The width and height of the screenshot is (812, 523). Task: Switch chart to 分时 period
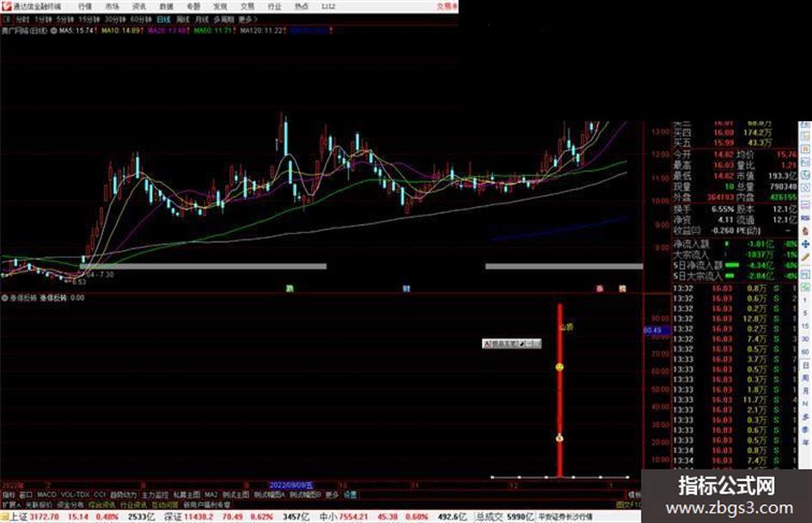tap(22, 20)
